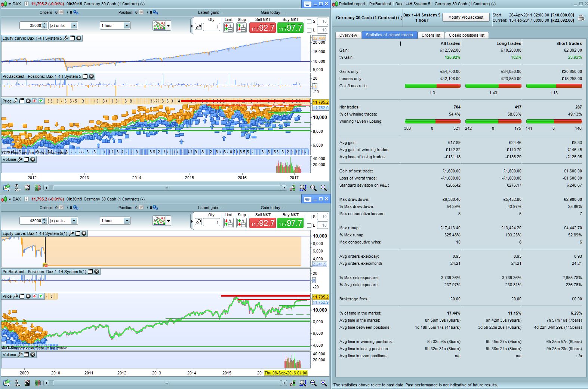Close the top ProBacktest Positions panel

point(92,76)
